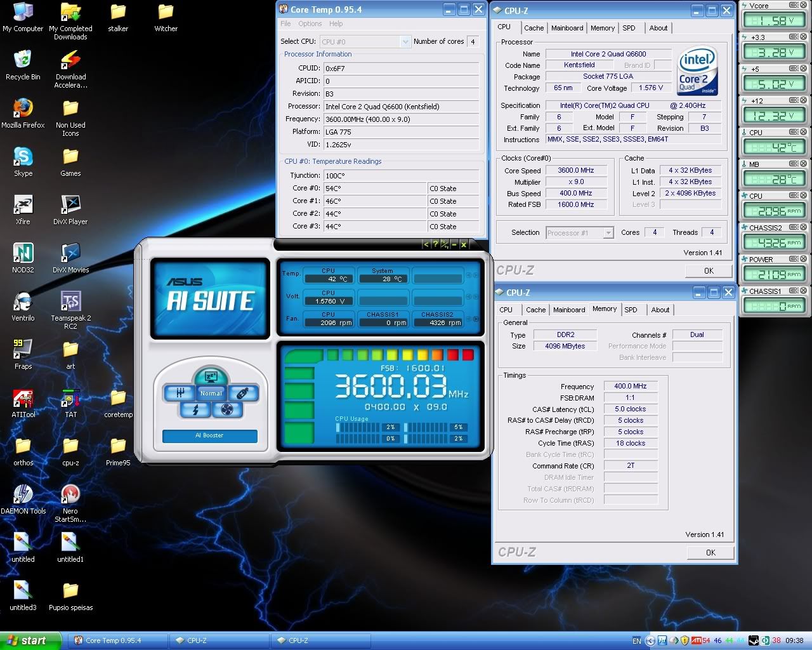Switch to Memory tab in upper CPU-Z window
The width and height of the screenshot is (812, 650).
pos(603,28)
